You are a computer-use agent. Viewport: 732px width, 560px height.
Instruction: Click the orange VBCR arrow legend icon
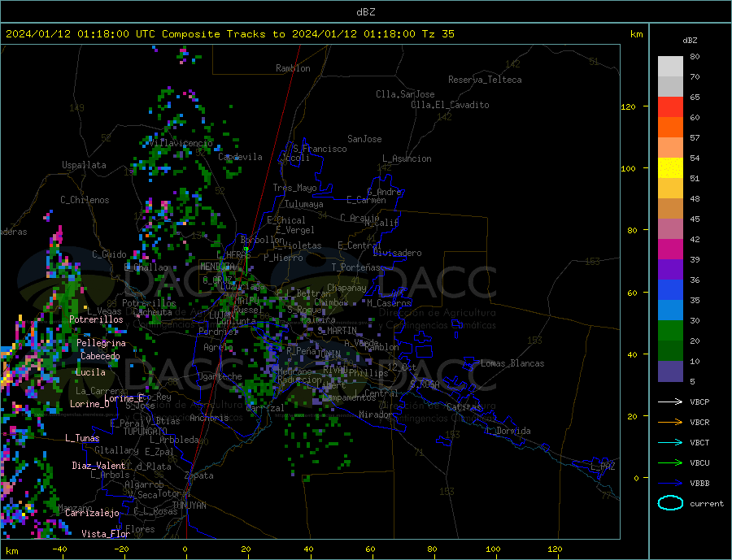coord(670,423)
